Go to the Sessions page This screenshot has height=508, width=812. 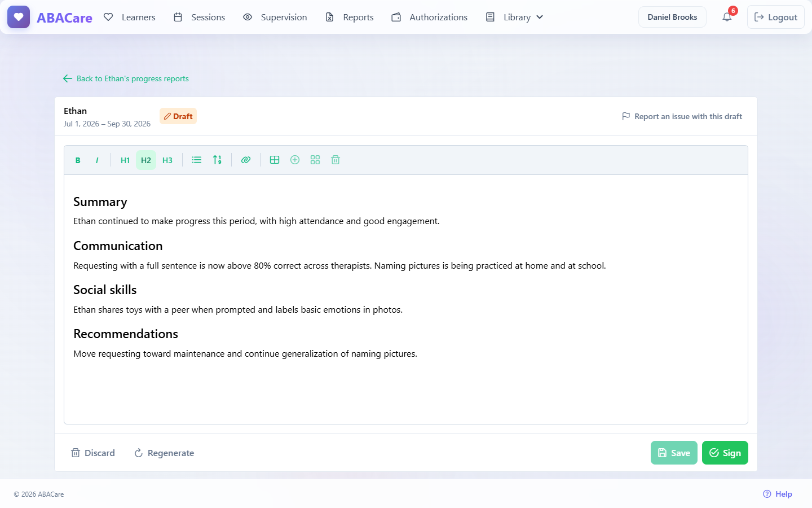pyautogui.click(x=200, y=17)
